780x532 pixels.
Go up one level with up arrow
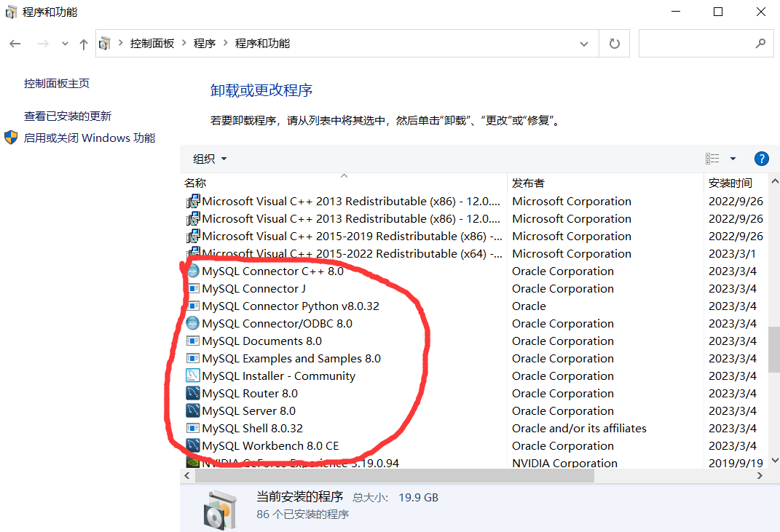84,44
